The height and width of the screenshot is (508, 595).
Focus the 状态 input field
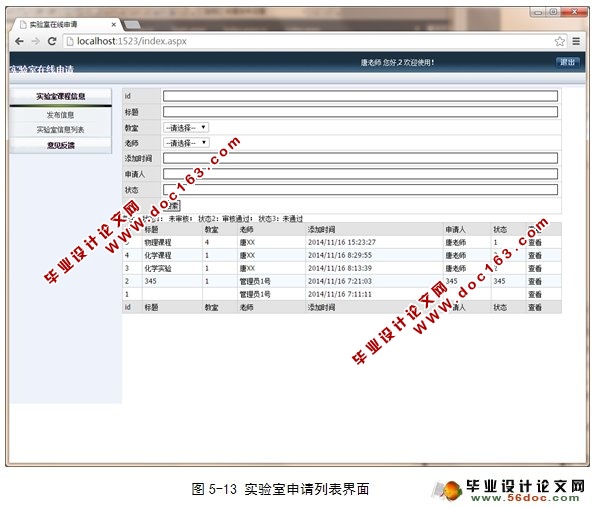click(360, 189)
